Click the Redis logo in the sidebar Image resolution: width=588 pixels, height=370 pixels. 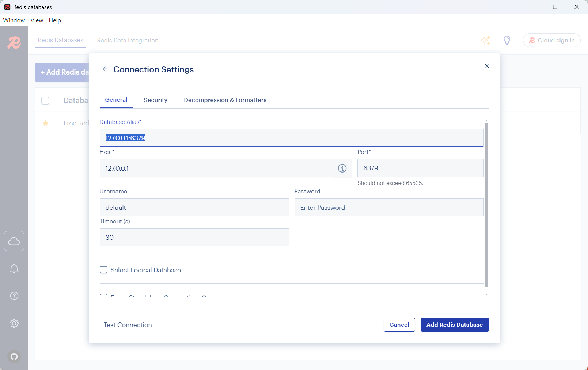[14, 43]
